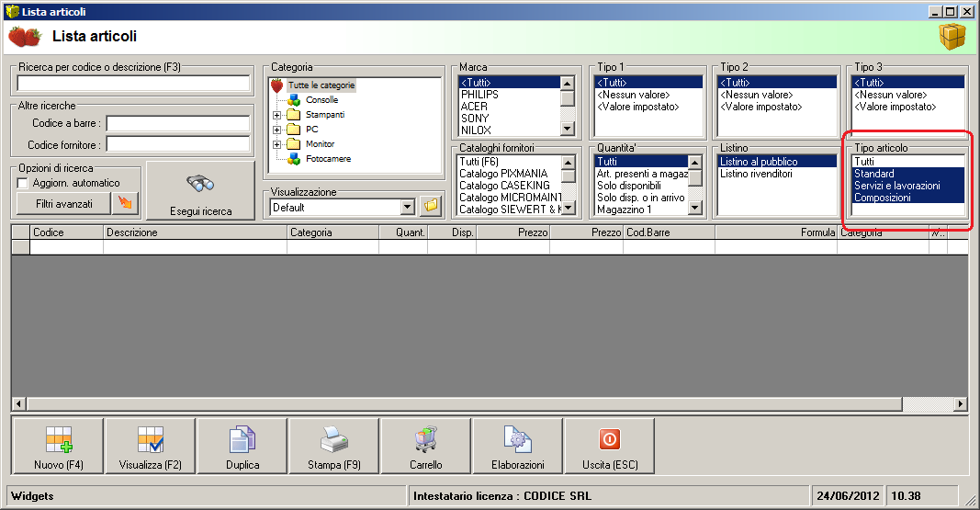
Task: Select the PC folder in category tree
Action: 312,130
